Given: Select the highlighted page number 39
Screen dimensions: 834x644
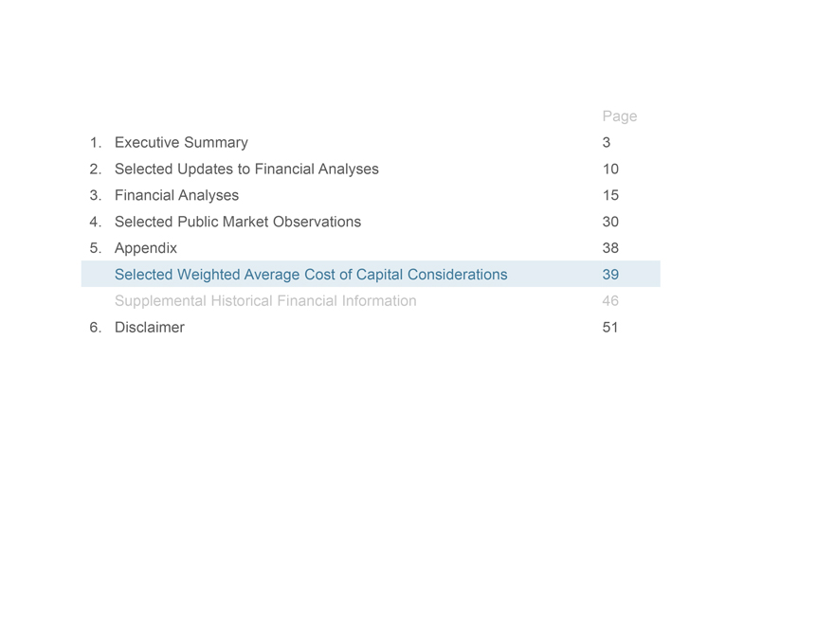Looking at the screenshot, I should click(x=610, y=275).
